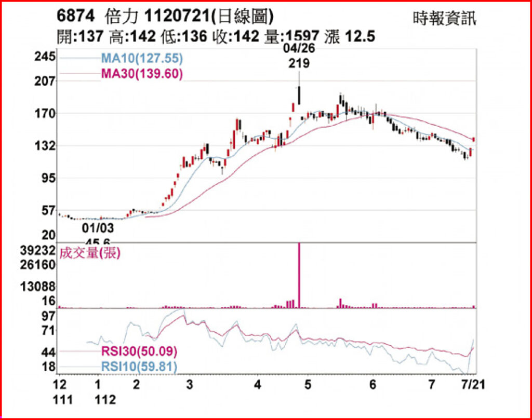
Task: Click the stock title 6874 倍力
Action: tap(90, 17)
